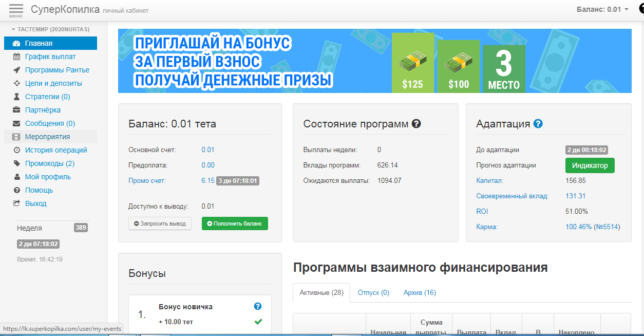Click the green Индикатор button
The height and width of the screenshot is (336, 644).
(x=590, y=166)
